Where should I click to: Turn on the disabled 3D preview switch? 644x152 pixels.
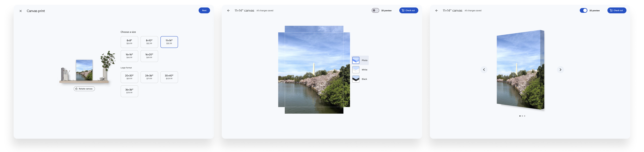(x=375, y=11)
